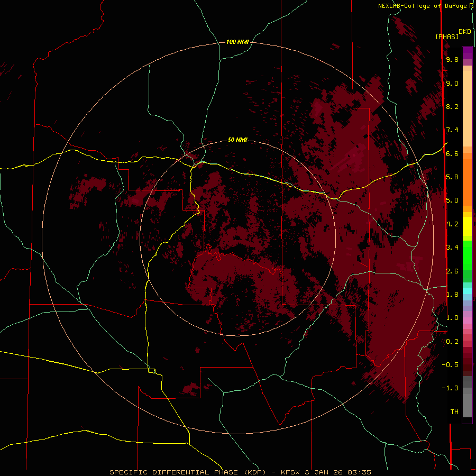476x476 pixels.
Task: Click the [PHAS] label by the legend
Action: (447, 37)
